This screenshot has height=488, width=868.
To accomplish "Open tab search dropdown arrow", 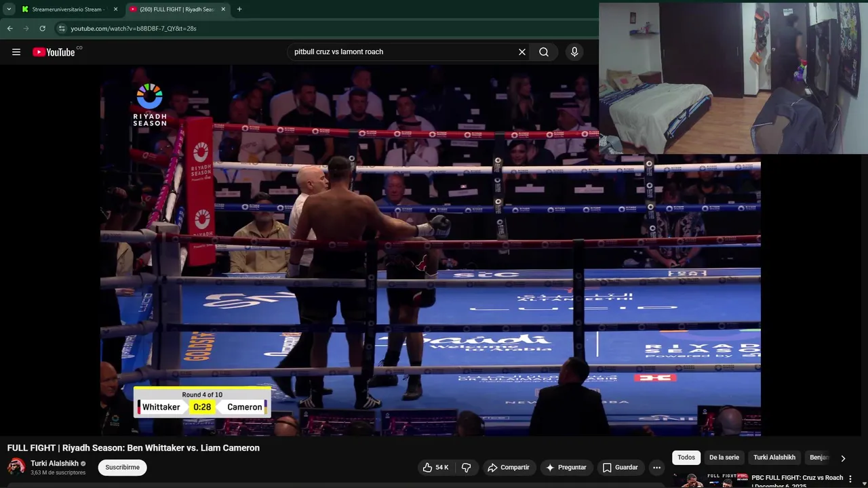I will click(x=9, y=9).
